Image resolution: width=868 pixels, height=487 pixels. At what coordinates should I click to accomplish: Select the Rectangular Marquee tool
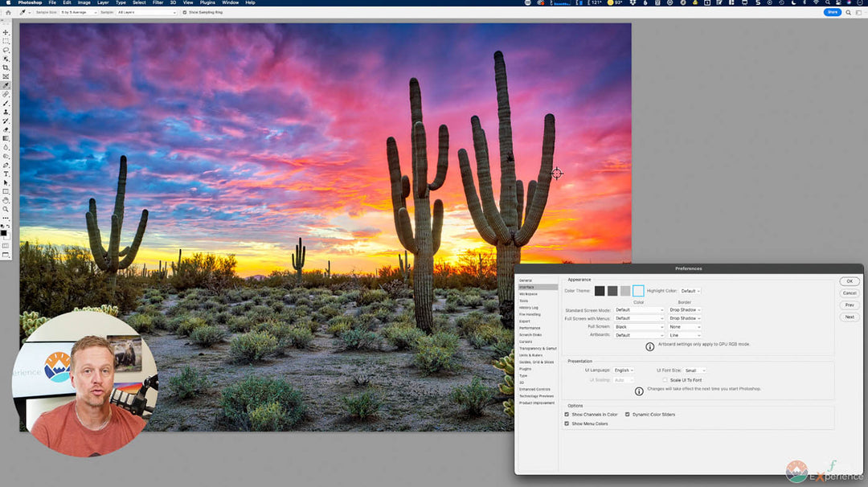6,41
